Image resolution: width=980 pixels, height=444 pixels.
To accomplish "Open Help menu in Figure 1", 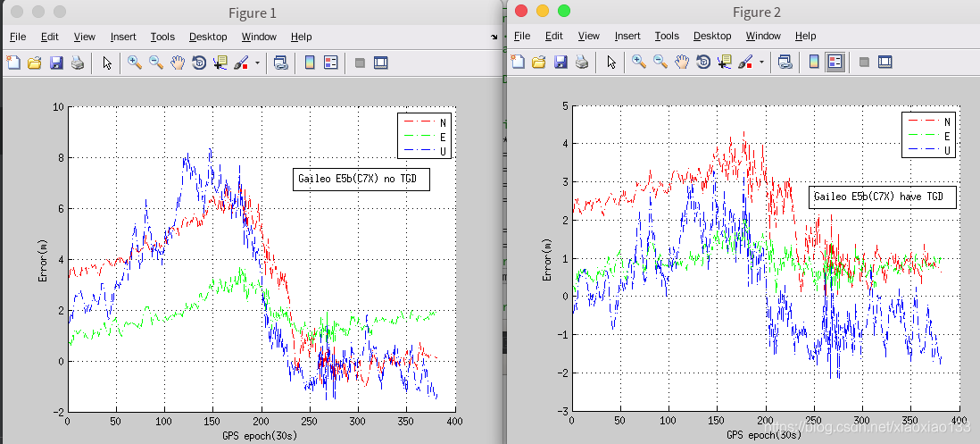I will coord(302,37).
